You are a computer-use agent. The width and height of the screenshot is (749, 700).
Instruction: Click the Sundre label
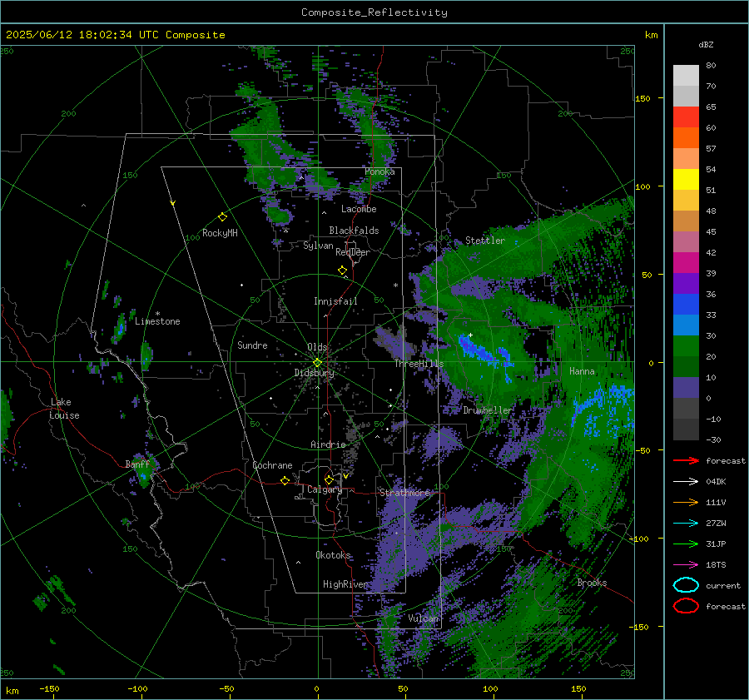click(252, 345)
